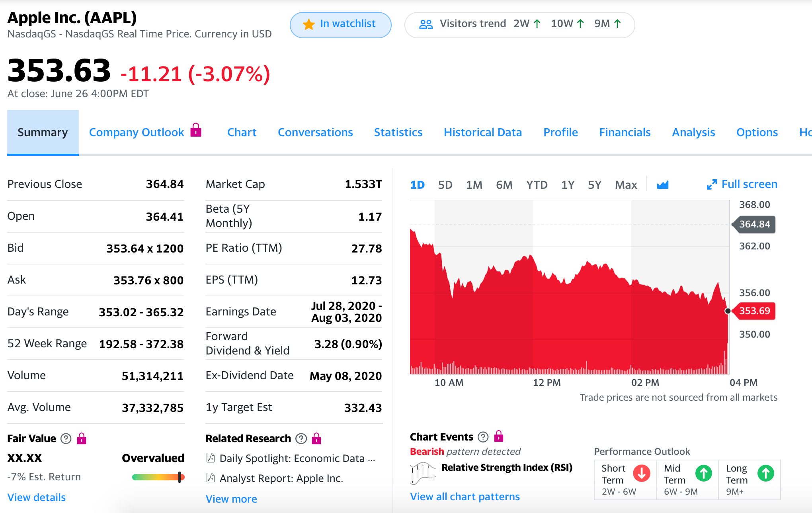This screenshot has height=513, width=812.
Task: Go to the Conversations tab
Action: (x=315, y=132)
